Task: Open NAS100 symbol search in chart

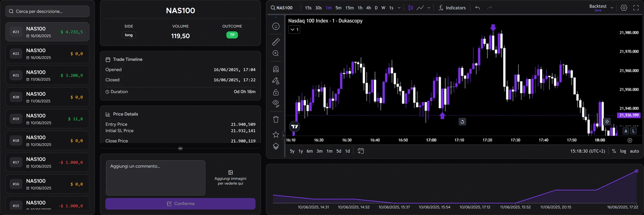Action: pyautogui.click(x=282, y=8)
